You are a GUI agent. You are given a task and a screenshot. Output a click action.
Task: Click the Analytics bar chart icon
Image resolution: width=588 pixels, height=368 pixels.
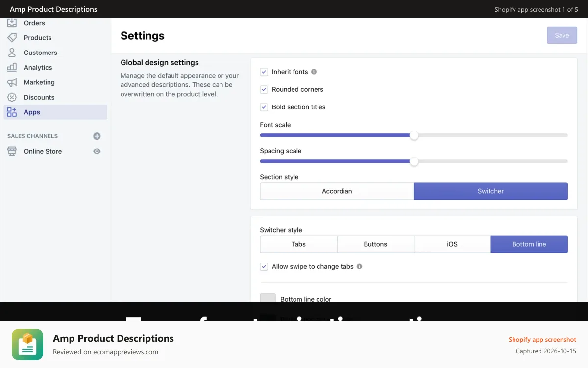(x=12, y=67)
